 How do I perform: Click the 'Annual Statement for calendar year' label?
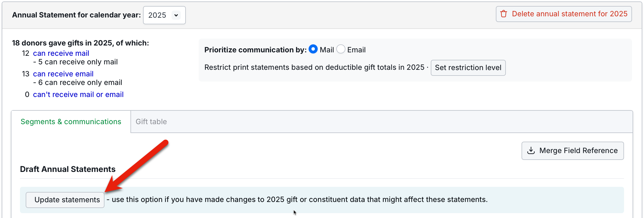tap(76, 15)
